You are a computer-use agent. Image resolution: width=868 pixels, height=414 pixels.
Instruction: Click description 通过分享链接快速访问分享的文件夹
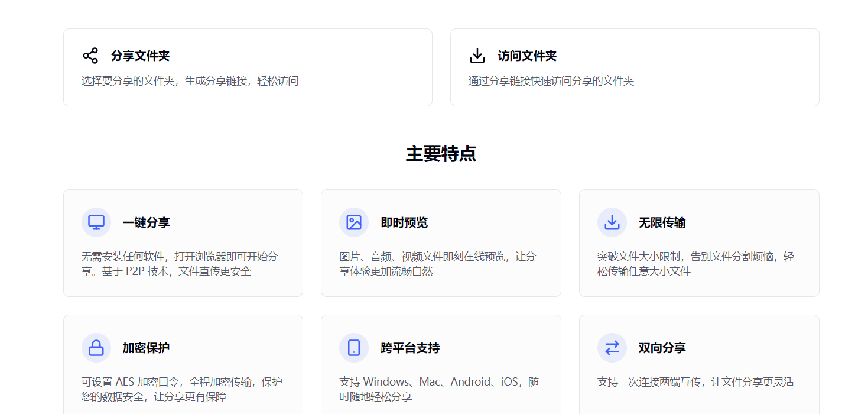tap(551, 81)
